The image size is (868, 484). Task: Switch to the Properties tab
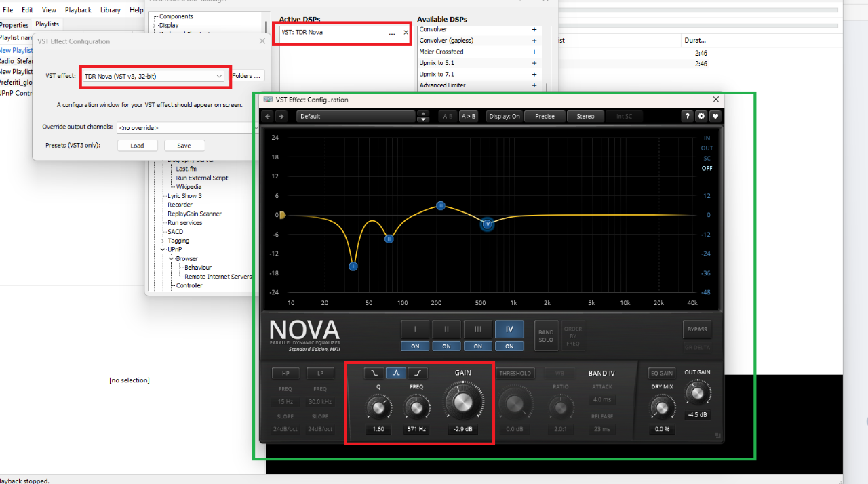[x=14, y=25]
